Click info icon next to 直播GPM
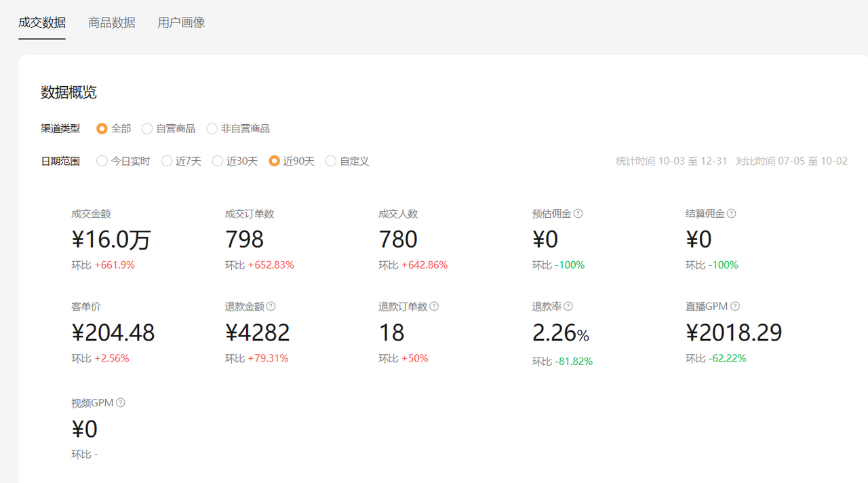The width and height of the screenshot is (868, 483). pyautogui.click(x=735, y=307)
